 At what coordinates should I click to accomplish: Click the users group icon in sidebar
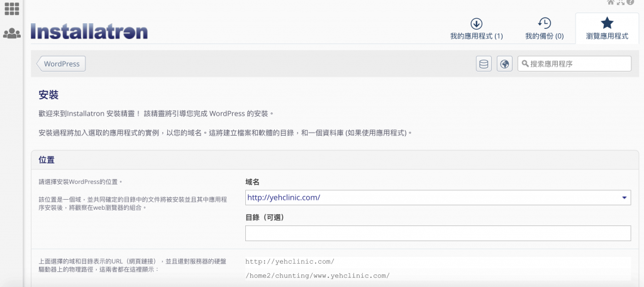pyautogui.click(x=11, y=33)
